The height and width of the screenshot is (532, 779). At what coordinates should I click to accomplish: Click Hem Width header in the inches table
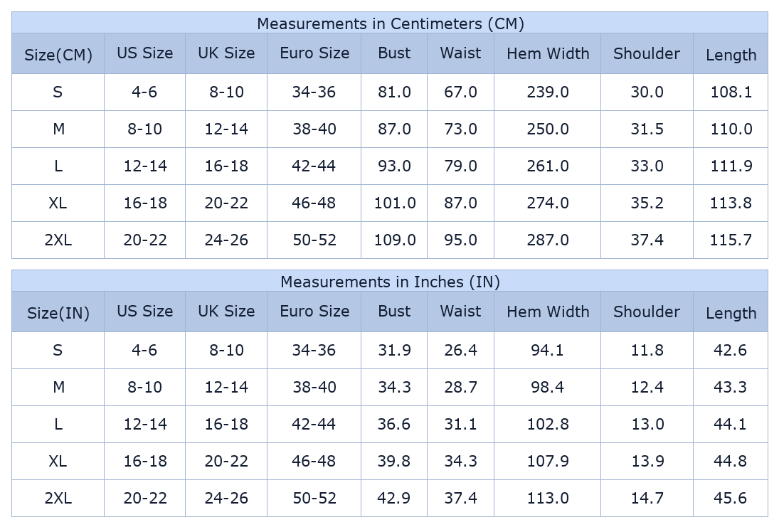point(547,312)
